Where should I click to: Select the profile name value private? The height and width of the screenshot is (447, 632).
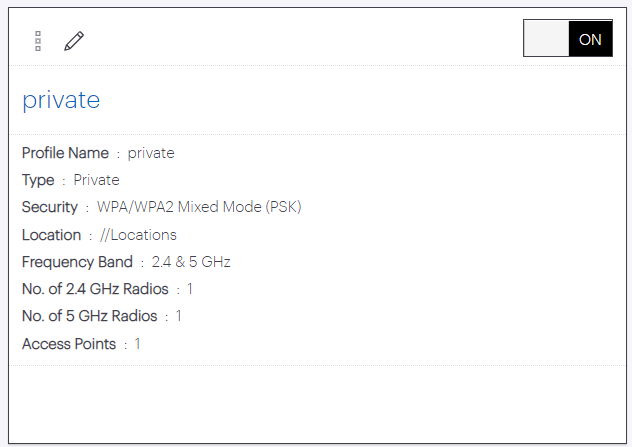[151, 154]
